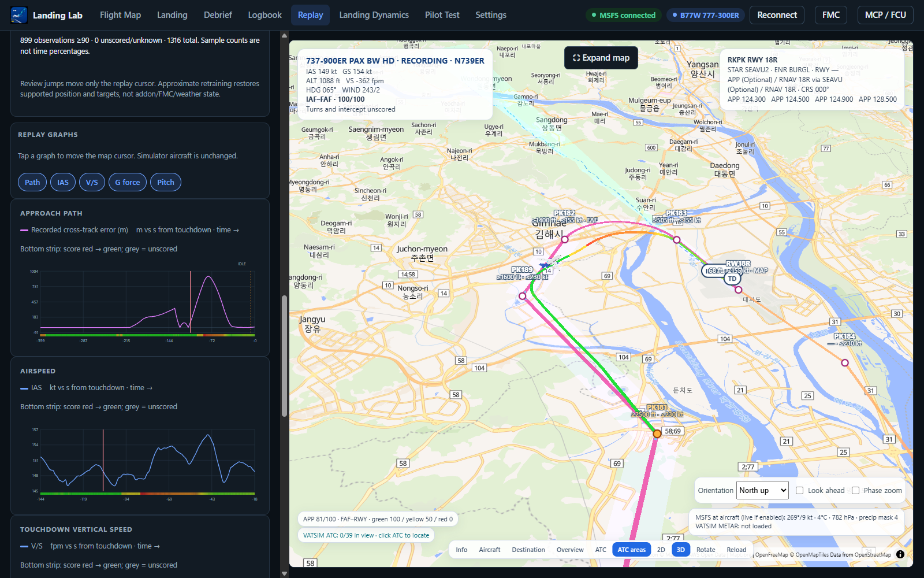Open the Flight Map tab
The image size is (924, 578).
pyautogui.click(x=120, y=15)
